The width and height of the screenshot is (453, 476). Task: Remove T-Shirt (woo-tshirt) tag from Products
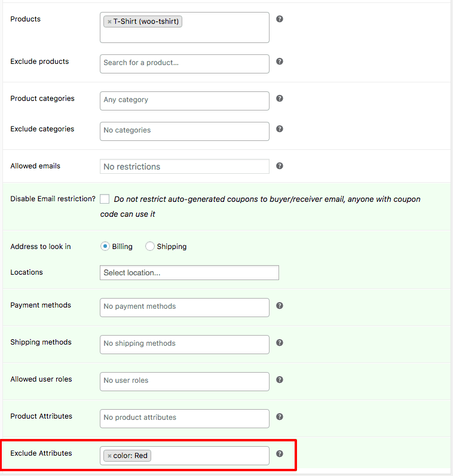(109, 22)
